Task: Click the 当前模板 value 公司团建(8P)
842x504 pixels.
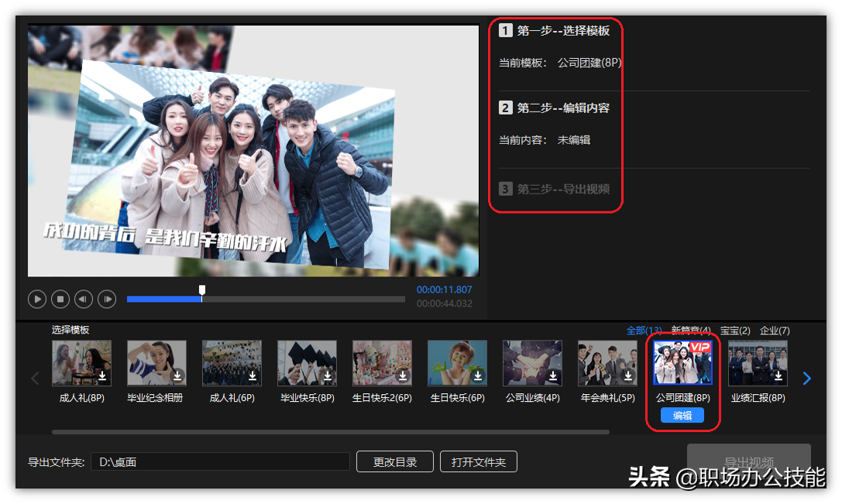Action: (589, 63)
